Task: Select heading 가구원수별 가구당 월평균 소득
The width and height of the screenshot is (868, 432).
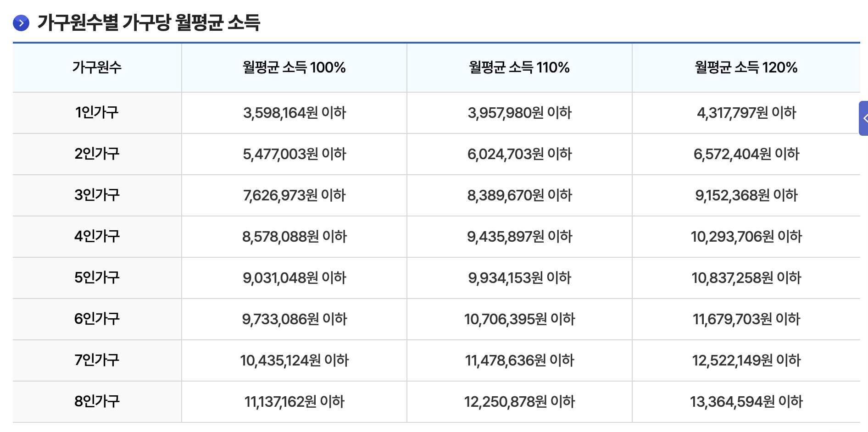Action: coord(149,22)
